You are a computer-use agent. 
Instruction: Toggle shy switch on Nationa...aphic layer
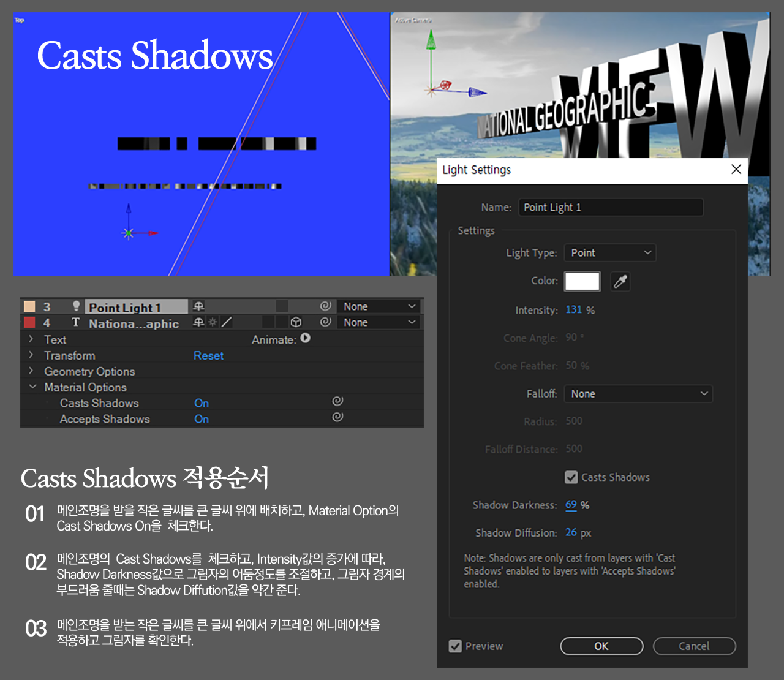point(198,322)
